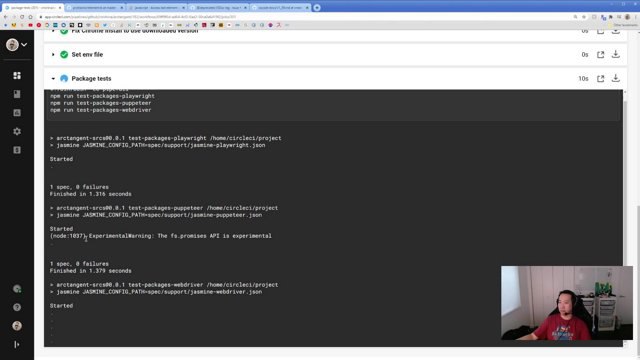Screen dimensions: 640x360
Task: Open the Chrome three-dot menu
Action: coord(636,17)
